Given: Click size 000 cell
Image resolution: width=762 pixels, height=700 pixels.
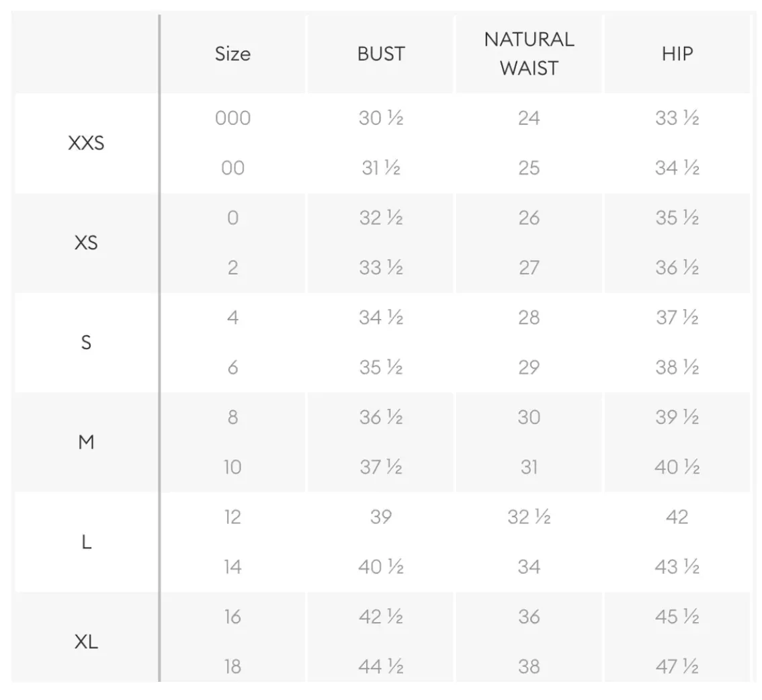Looking at the screenshot, I should click(x=232, y=118).
